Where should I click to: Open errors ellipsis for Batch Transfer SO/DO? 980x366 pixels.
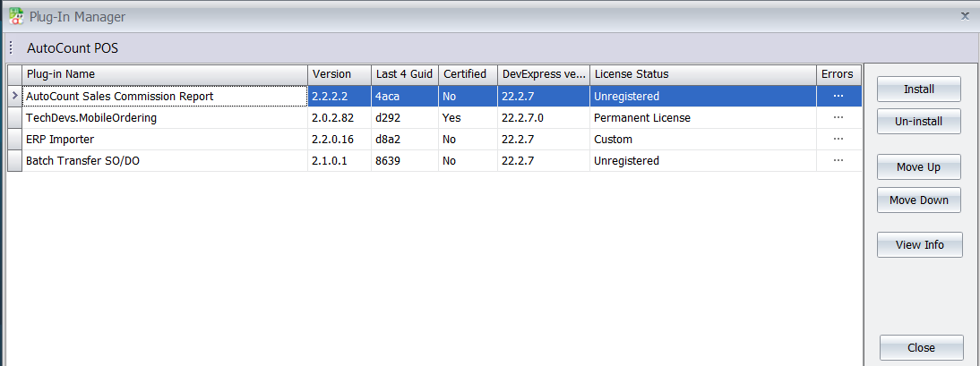tap(838, 160)
